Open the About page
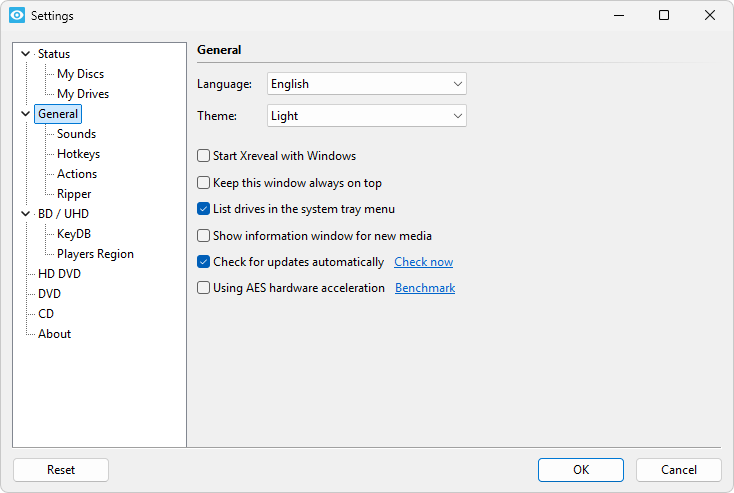The height and width of the screenshot is (493, 734). pyautogui.click(x=54, y=334)
